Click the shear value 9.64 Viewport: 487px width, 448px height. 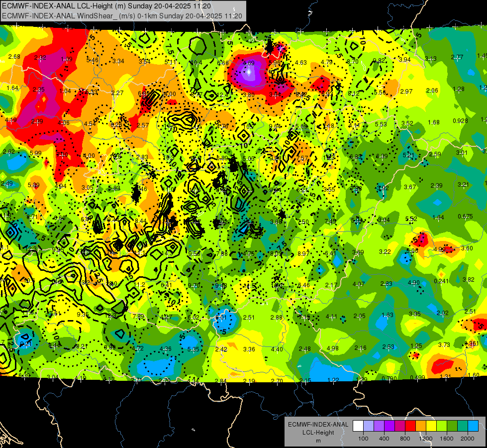pyautogui.click(x=275, y=126)
